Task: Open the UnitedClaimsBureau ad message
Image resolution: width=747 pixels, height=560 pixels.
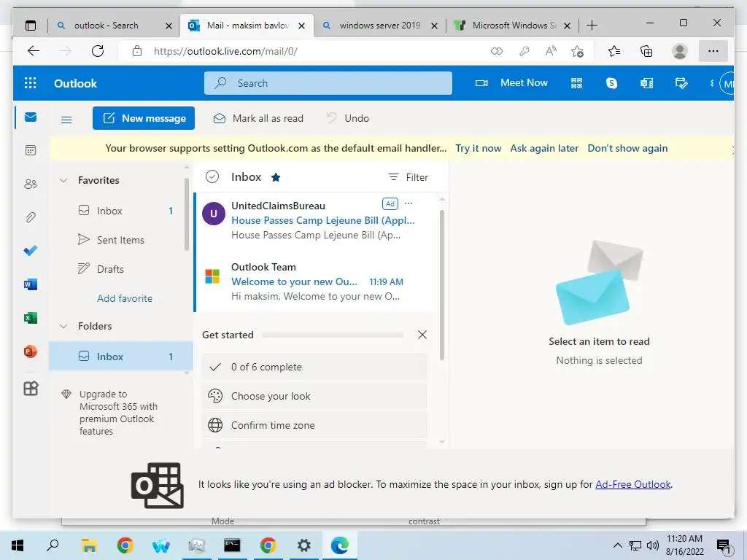Action: tap(315, 220)
